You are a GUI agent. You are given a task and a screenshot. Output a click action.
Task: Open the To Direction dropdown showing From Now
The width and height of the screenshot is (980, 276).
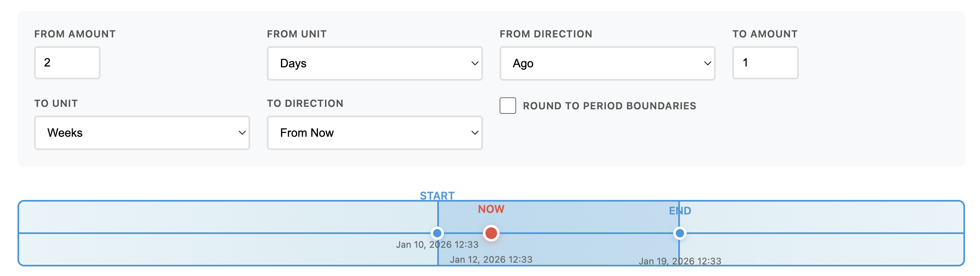pyautogui.click(x=374, y=133)
